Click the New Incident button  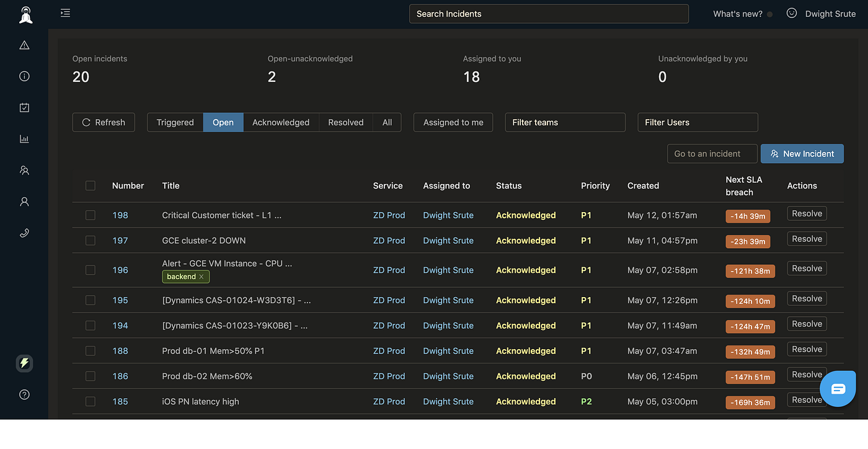802,153
